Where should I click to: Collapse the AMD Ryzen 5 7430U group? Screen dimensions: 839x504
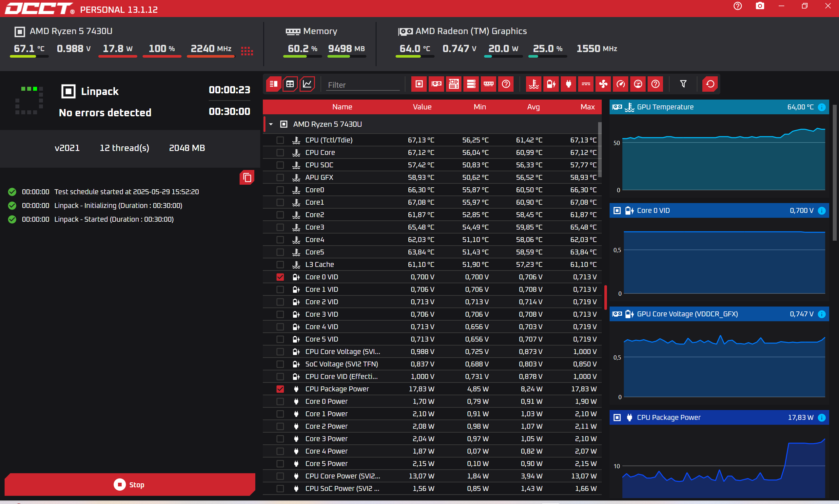pyautogui.click(x=271, y=124)
